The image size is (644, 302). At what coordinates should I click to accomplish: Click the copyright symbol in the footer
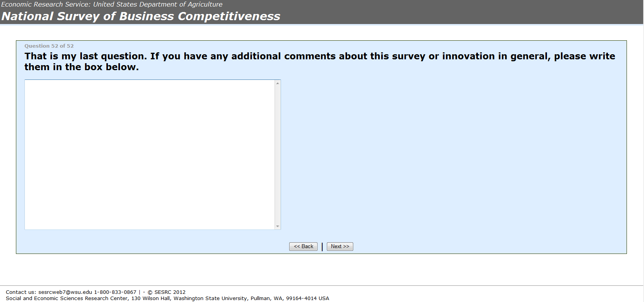pos(150,292)
